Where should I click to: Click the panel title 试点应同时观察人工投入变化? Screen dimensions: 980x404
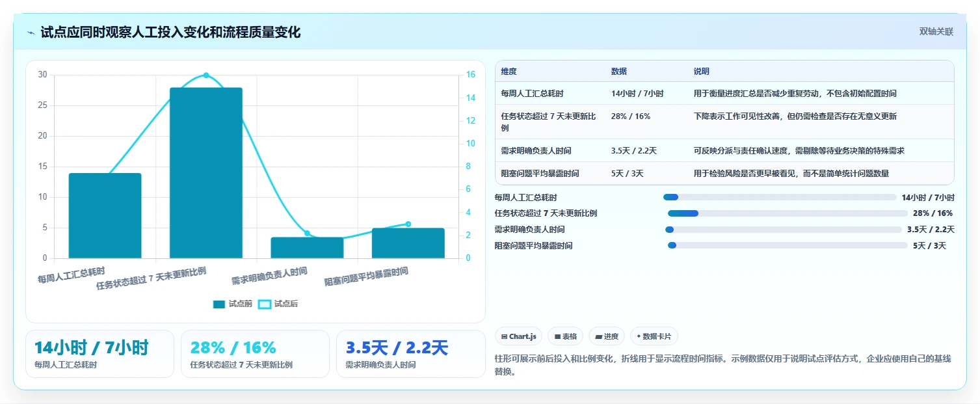(x=171, y=33)
